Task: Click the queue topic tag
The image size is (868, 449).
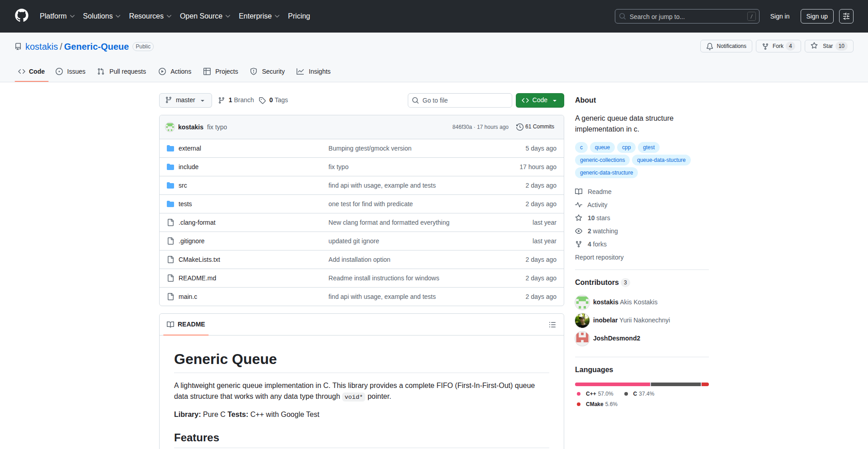Action: (x=602, y=147)
